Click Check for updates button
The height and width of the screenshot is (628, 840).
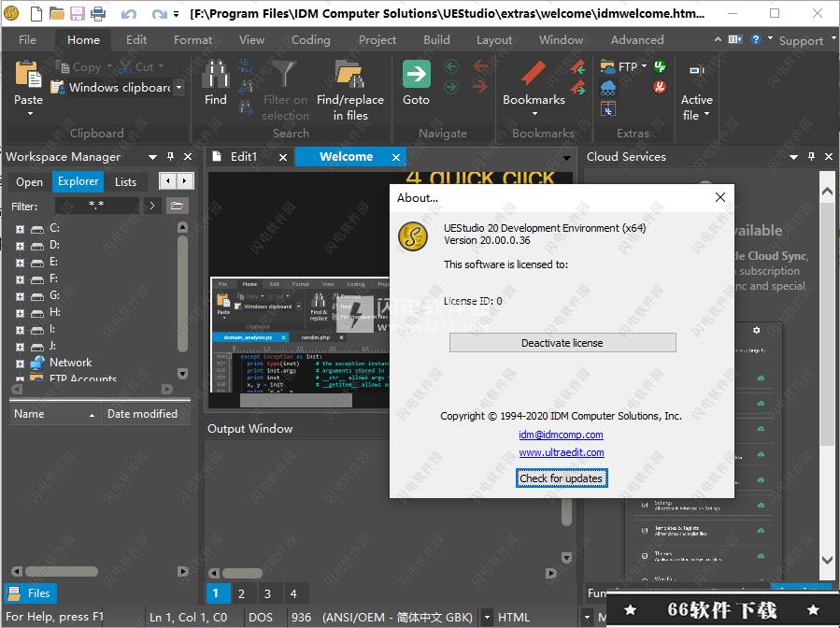[562, 478]
